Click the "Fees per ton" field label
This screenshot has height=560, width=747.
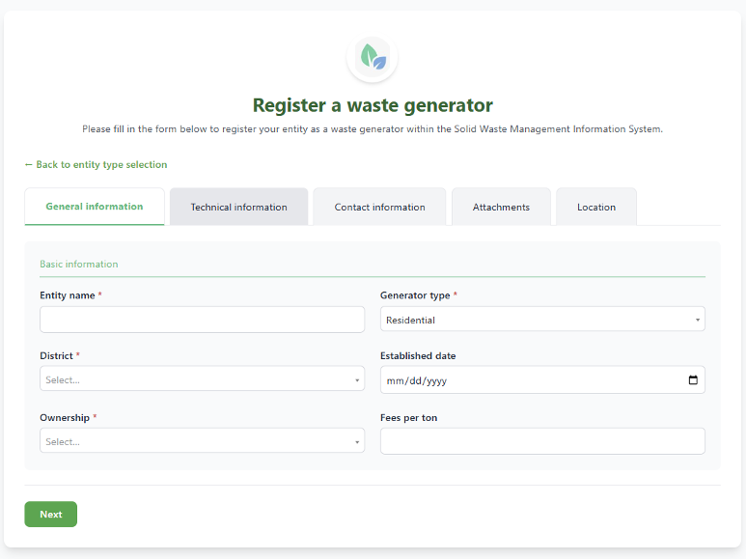point(409,418)
